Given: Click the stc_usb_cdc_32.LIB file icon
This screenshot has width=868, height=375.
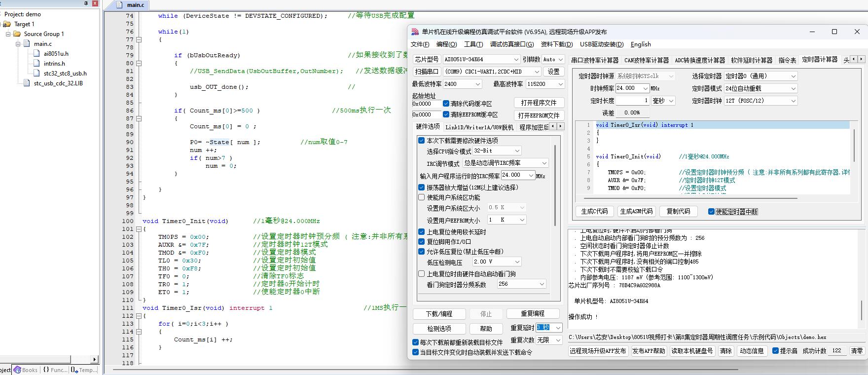Looking at the screenshot, I should click(x=27, y=83).
